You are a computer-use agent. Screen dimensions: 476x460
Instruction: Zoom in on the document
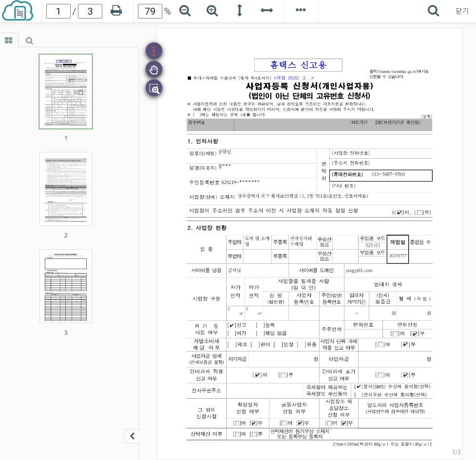pyautogui.click(x=212, y=11)
